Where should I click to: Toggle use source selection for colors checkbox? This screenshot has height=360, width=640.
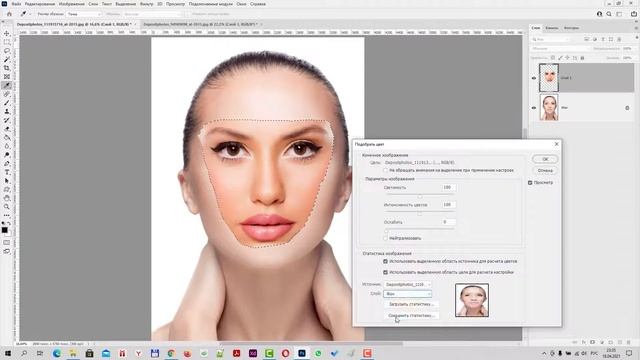coord(385,261)
